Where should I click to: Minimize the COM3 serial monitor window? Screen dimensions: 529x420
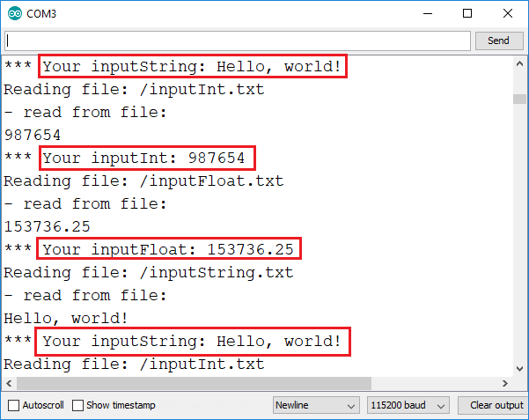pyautogui.click(x=429, y=13)
